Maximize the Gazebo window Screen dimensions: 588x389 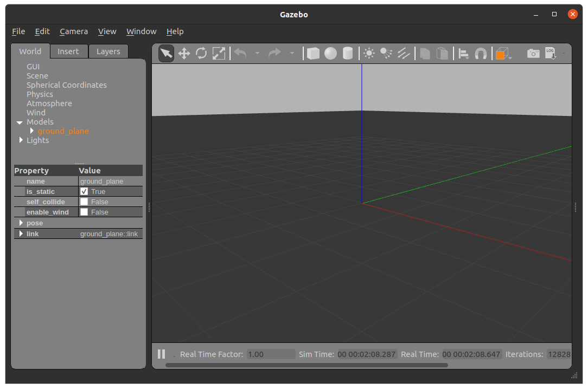(x=554, y=14)
